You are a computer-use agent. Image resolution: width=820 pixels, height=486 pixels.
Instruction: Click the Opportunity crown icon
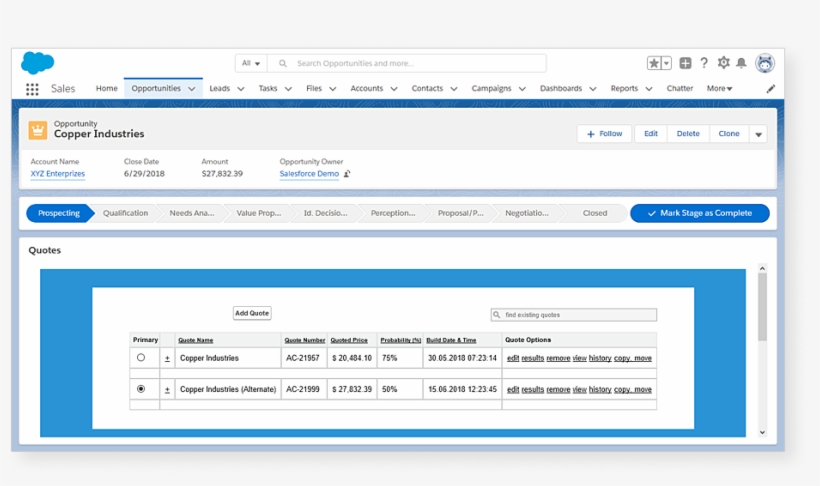tap(38, 130)
